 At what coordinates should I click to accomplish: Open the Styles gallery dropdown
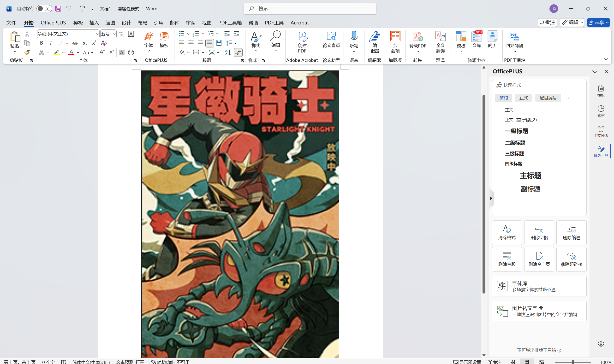point(256,42)
